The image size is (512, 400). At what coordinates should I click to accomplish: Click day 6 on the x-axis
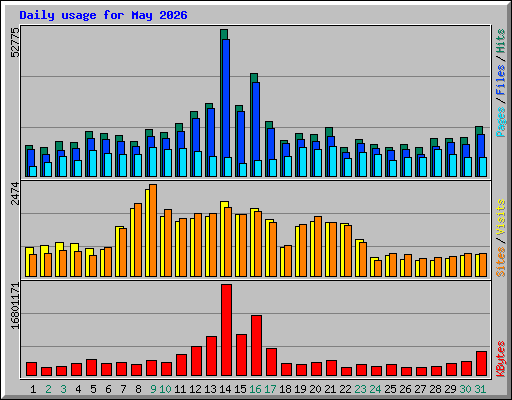point(108,389)
